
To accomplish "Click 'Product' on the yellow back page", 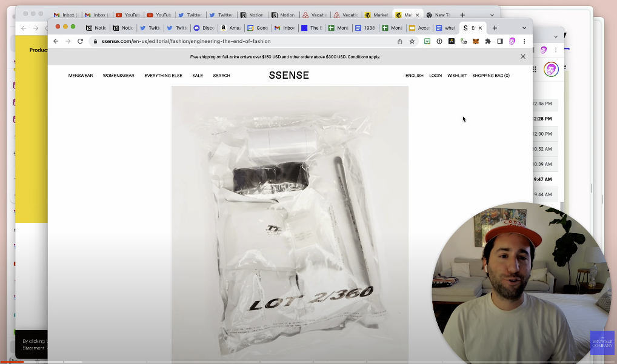I will tap(38, 50).
